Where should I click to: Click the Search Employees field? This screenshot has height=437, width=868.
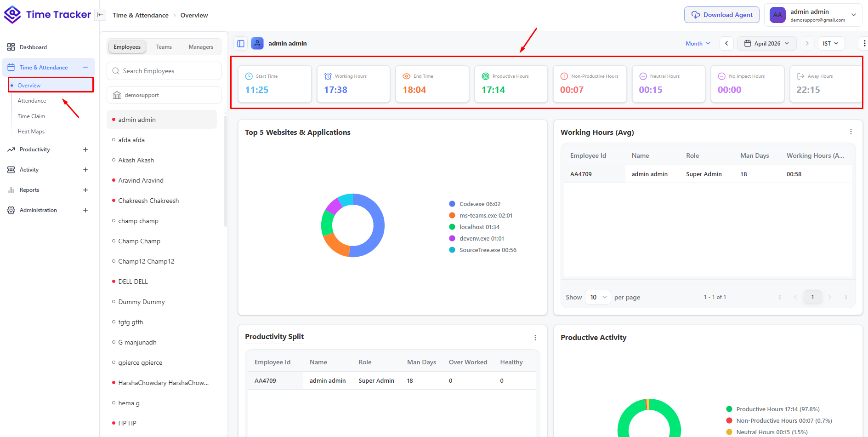pyautogui.click(x=164, y=71)
